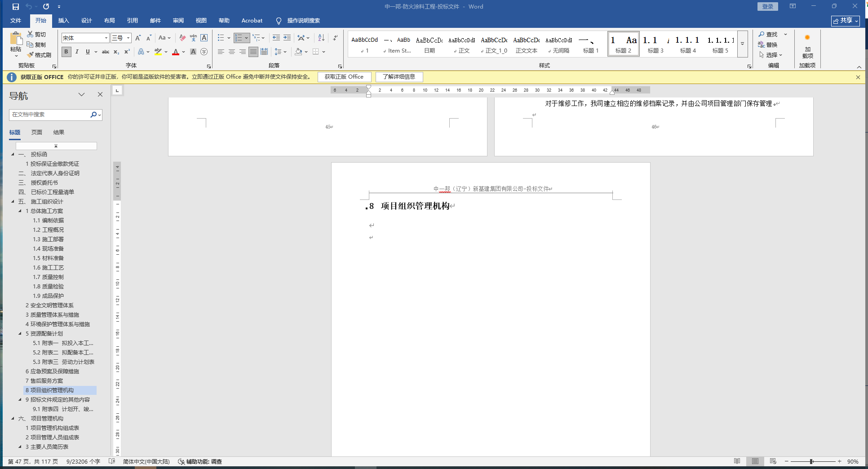The width and height of the screenshot is (868, 469).
Task: Adjust the zoom slider in status bar
Action: coord(812,461)
